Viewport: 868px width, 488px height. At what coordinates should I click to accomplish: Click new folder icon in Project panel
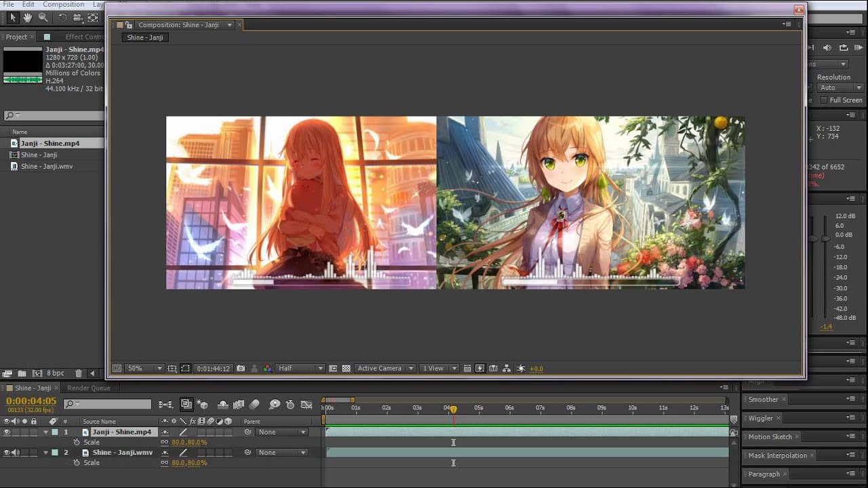click(22, 373)
